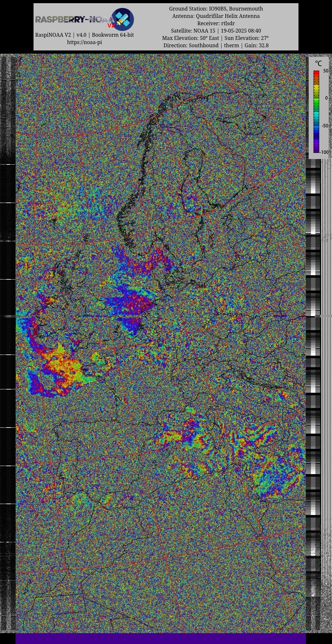Click the colour temperature scale bar
The image size is (332, 644).
pos(316,111)
